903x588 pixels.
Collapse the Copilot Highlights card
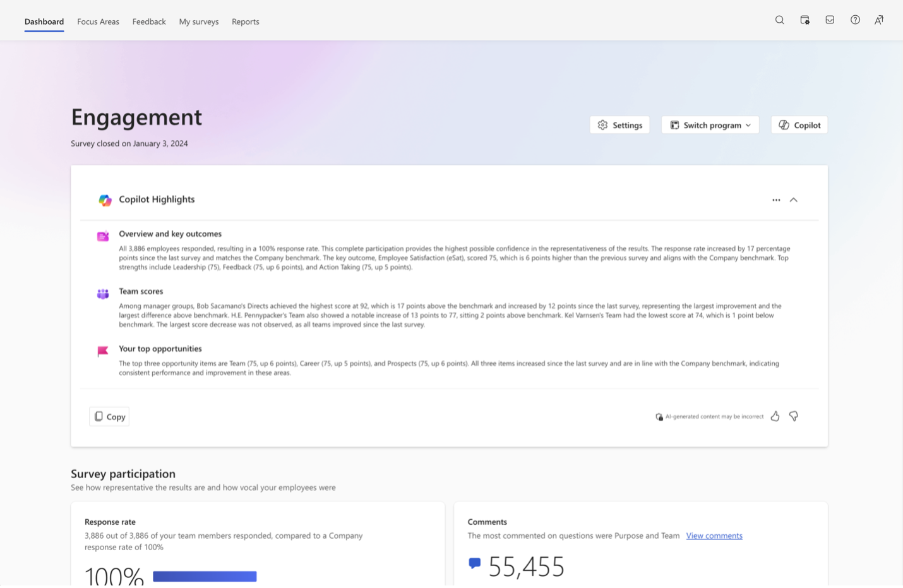click(794, 200)
